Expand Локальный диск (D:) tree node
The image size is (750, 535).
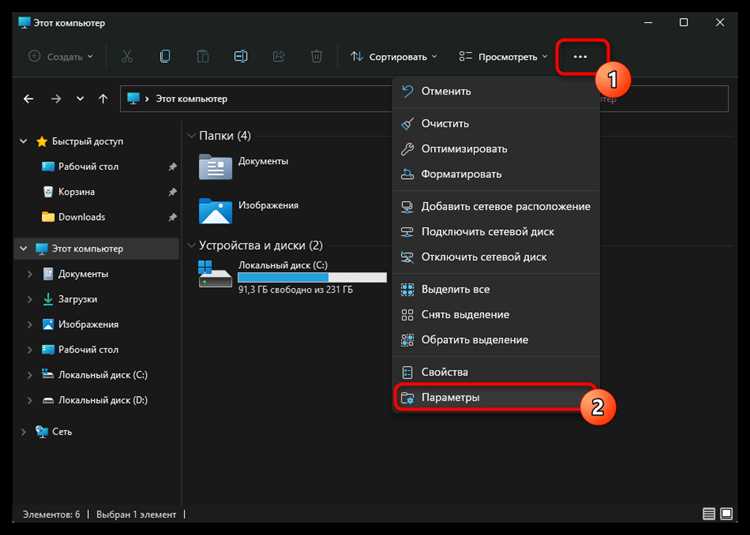pos(30,400)
